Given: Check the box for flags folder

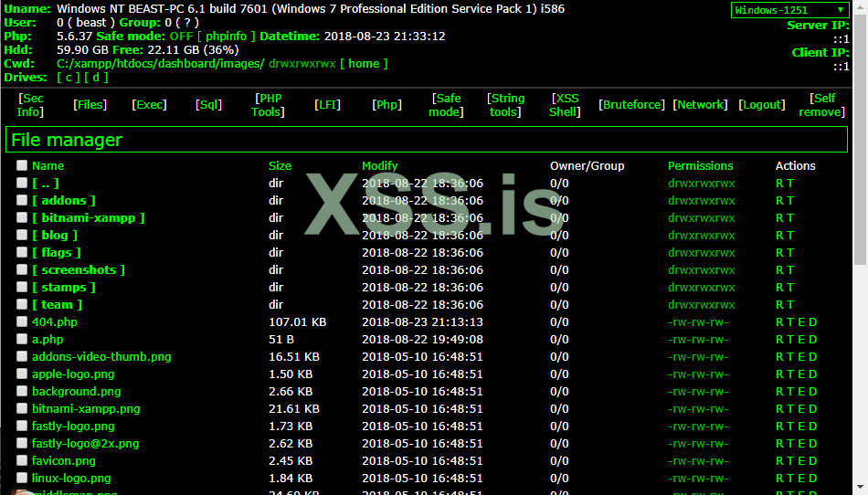Looking at the screenshot, I should click(x=22, y=252).
